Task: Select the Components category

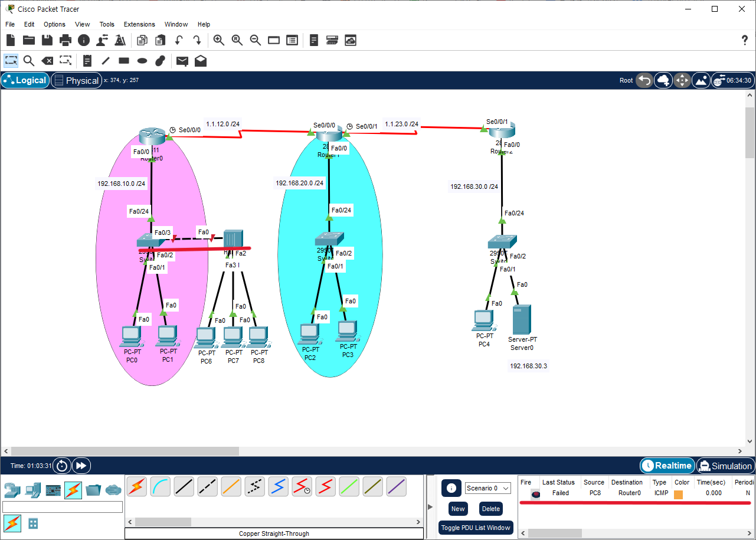Action: [53, 490]
